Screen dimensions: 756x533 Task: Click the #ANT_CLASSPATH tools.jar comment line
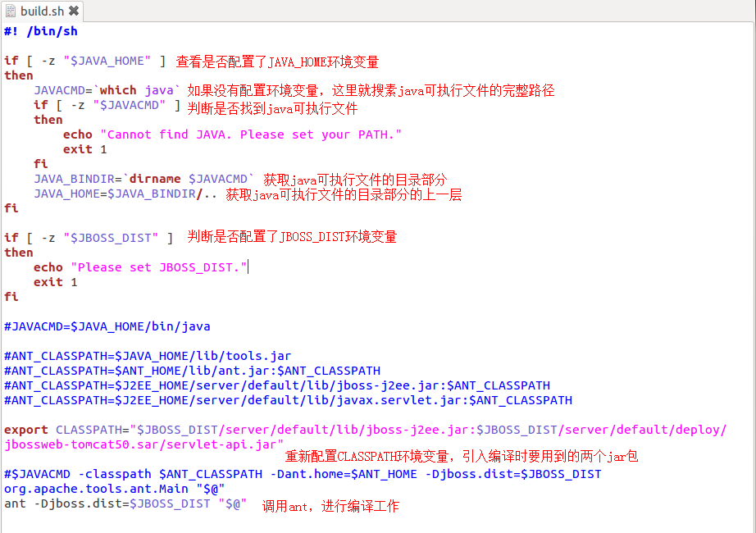pyautogui.click(x=148, y=356)
